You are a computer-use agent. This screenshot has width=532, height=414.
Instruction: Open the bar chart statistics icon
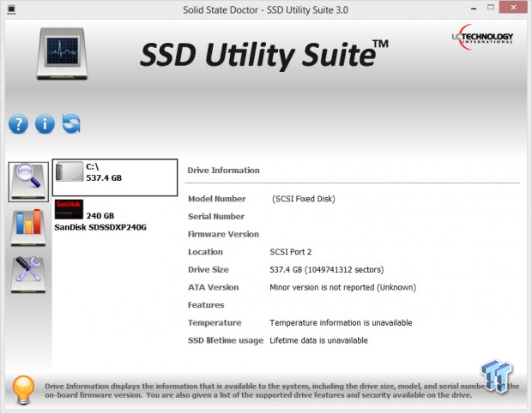tap(28, 227)
